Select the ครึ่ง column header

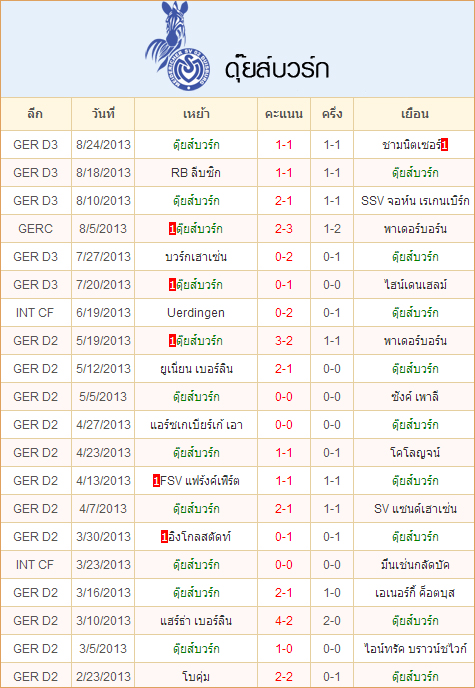coord(332,114)
